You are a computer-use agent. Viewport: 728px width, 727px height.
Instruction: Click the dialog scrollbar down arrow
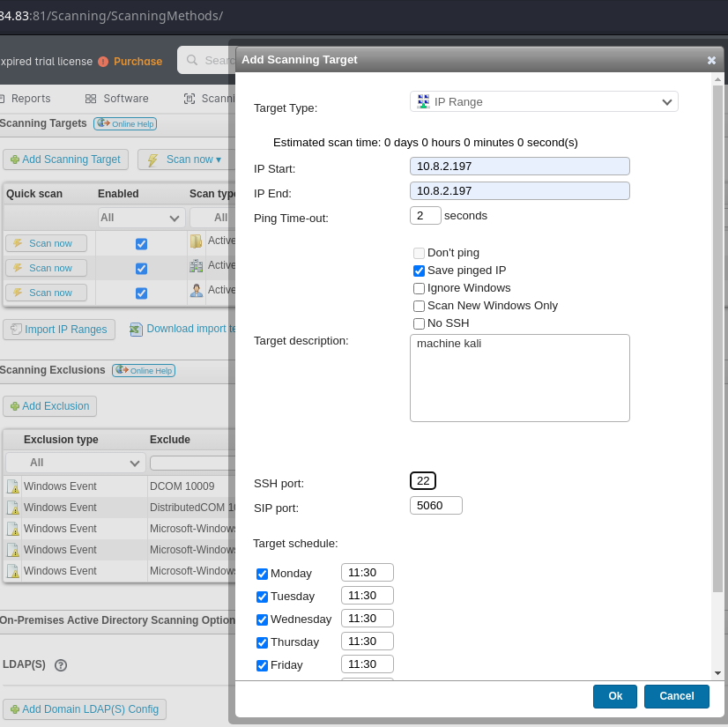click(x=717, y=673)
